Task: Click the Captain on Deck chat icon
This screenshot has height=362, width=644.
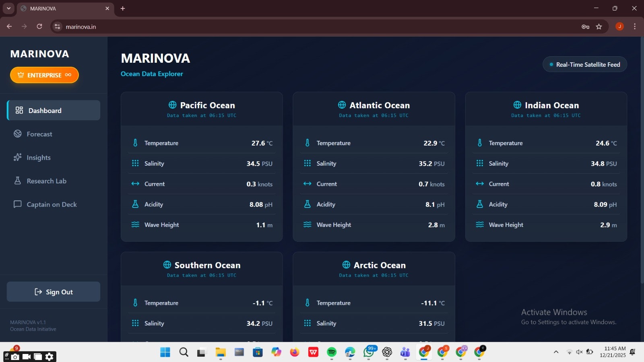Action: point(17,204)
